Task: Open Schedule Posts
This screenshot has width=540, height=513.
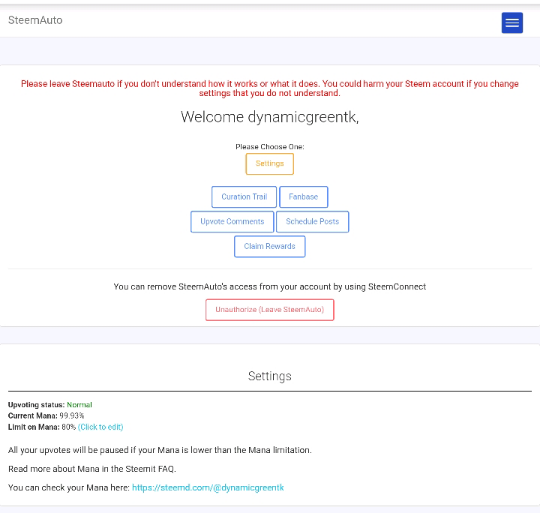Action: pos(312,221)
